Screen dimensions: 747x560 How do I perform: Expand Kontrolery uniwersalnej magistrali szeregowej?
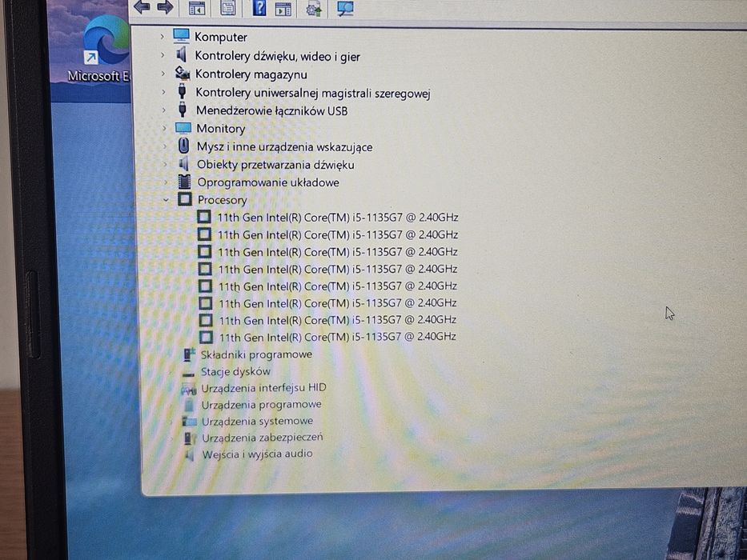coord(163,92)
